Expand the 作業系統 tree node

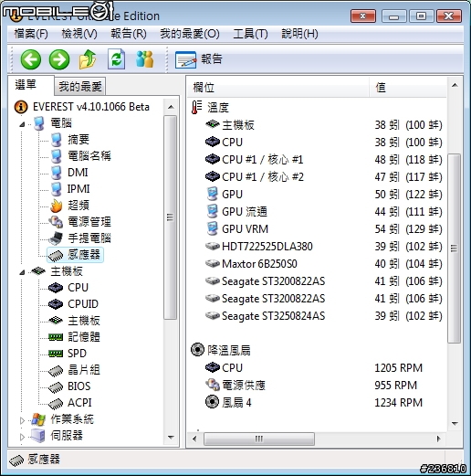point(22,420)
